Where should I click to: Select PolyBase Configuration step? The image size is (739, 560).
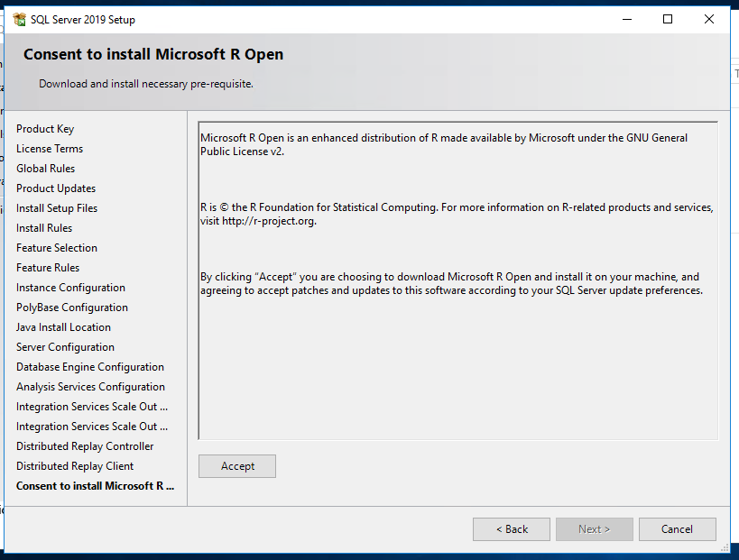[72, 308]
